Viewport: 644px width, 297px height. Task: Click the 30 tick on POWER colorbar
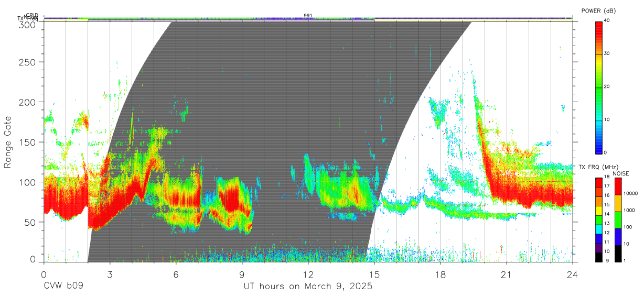(607, 53)
